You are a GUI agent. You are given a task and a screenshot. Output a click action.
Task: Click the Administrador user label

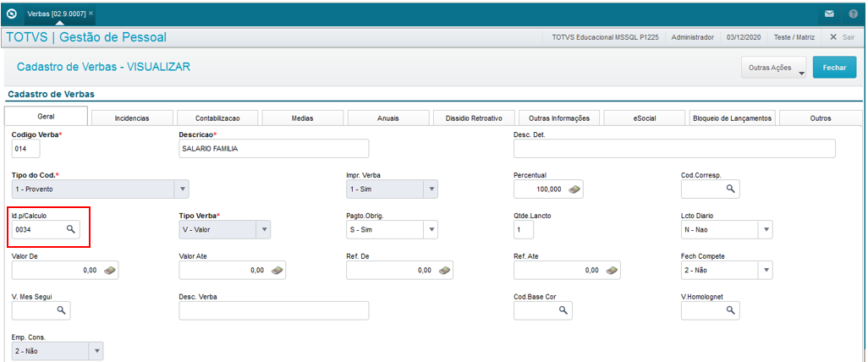point(692,38)
